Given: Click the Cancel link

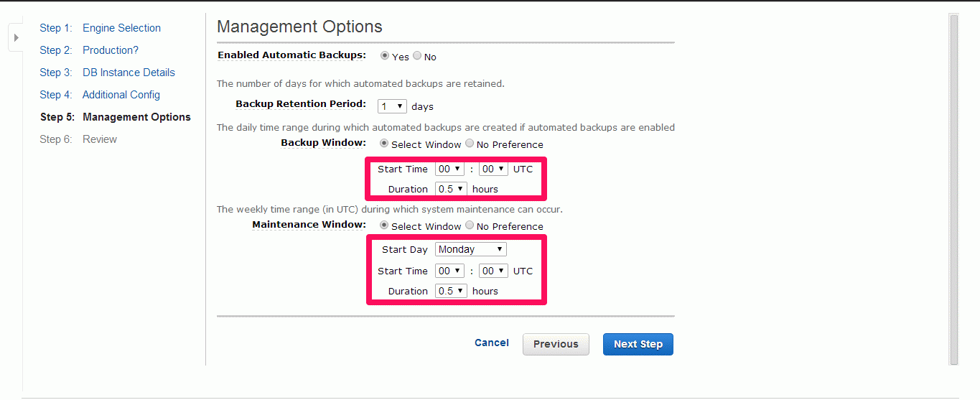Looking at the screenshot, I should [492, 343].
